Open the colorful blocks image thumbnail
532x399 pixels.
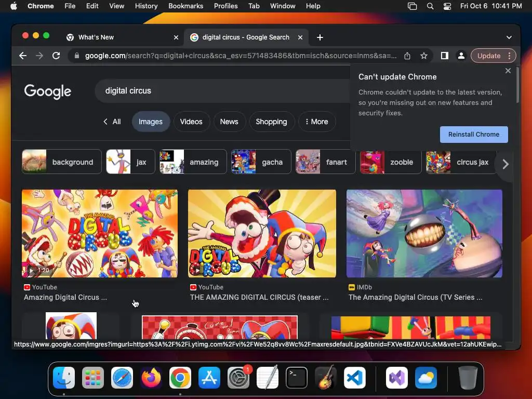(410, 328)
